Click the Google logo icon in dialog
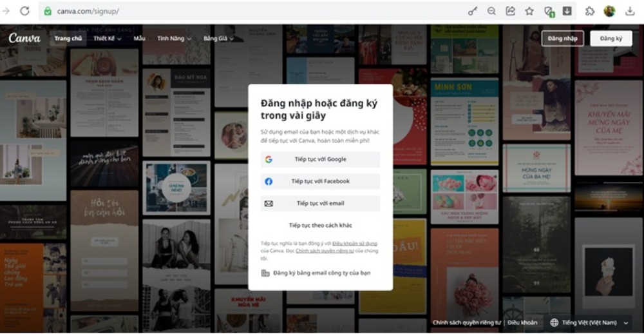The height and width of the screenshot is (334, 644). point(269,160)
